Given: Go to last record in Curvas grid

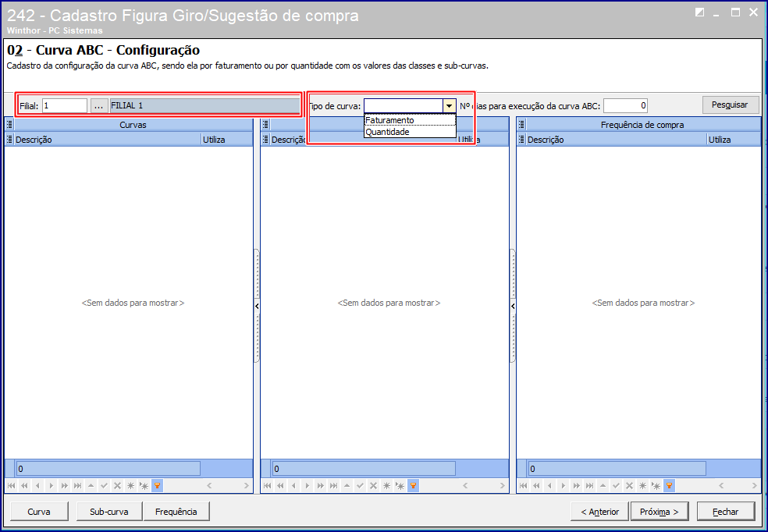Looking at the screenshot, I should click(x=77, y=485).
